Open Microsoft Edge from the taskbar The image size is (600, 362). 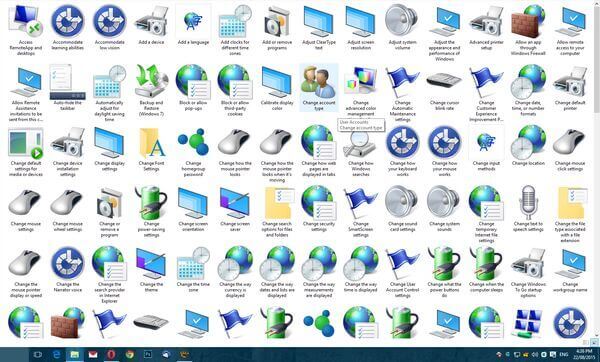57,355
